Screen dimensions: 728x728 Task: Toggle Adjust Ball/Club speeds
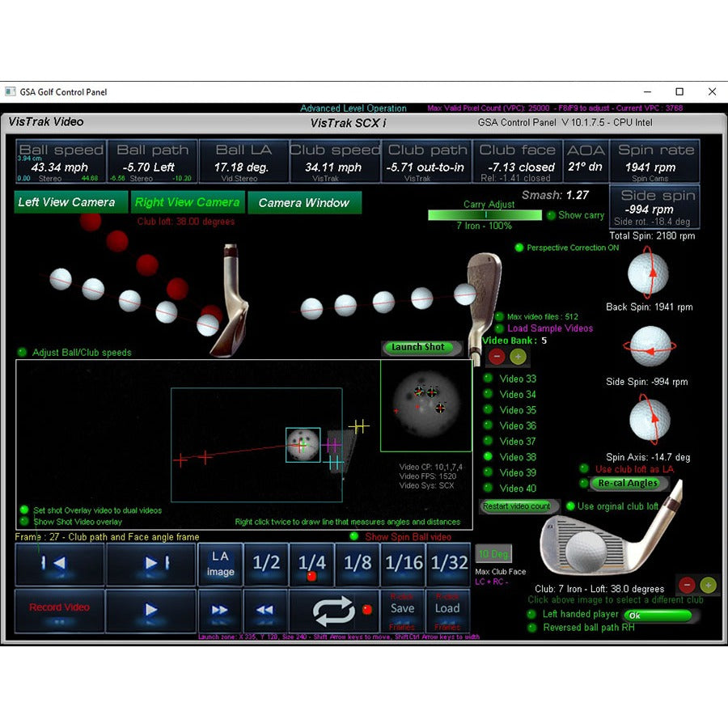coord(22,353)
